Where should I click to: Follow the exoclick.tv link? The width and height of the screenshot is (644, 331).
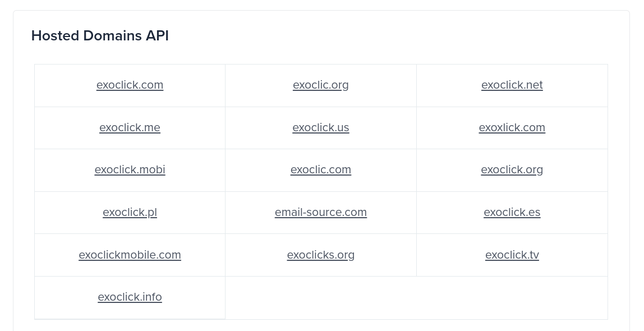tap(512, 255)
